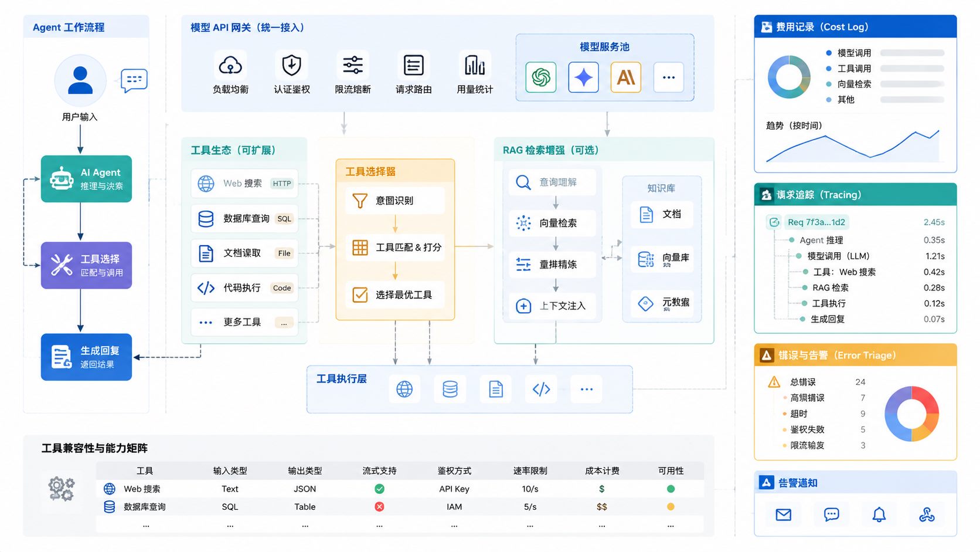980x552 pixels.
Task: Click the globe icon in 工具执行层
Action: point(404,389)
